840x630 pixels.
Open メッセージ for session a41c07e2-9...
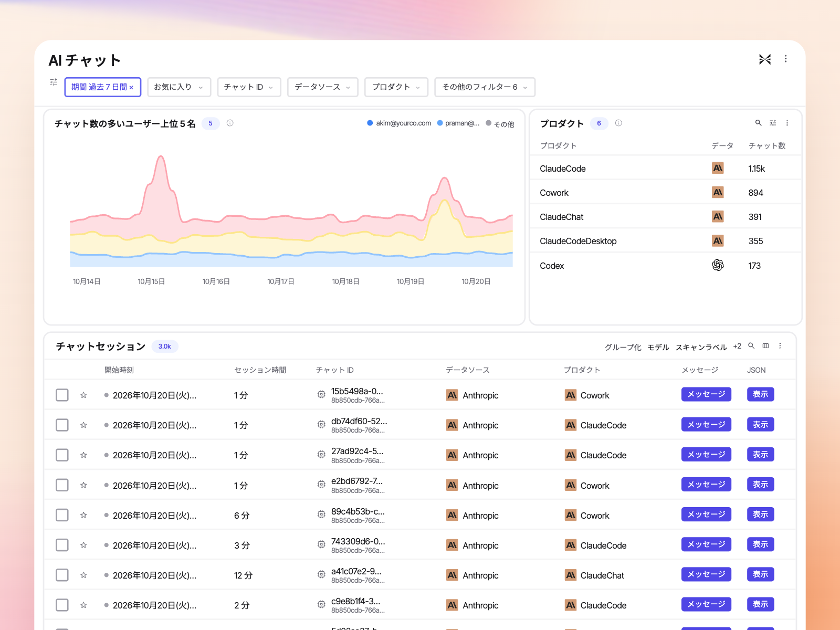click(706, 574)
